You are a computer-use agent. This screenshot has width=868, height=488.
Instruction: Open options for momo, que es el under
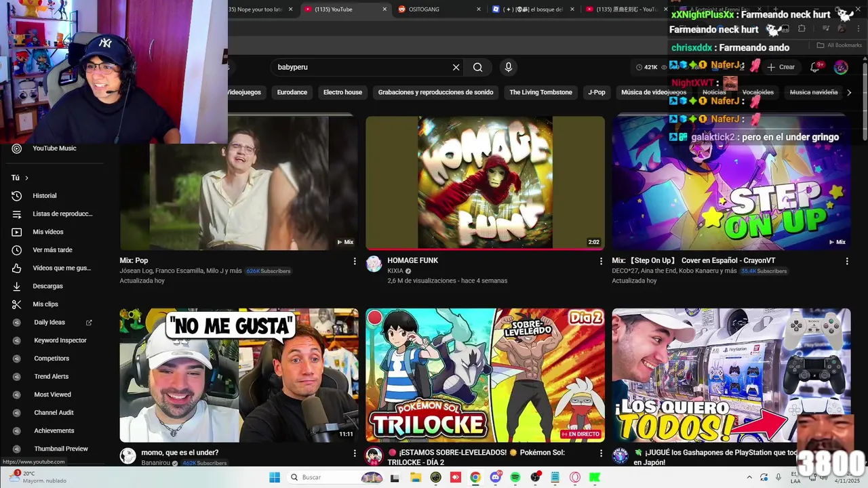click(x=354, y=453)
